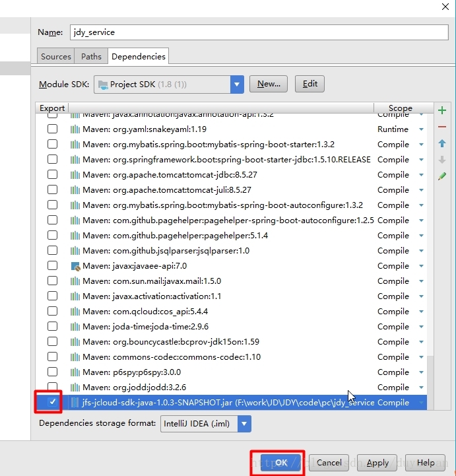456x476 pixels.
Task: Check Export for tomcat-juli:8.5.27
Action: pyautogui.click(x=53, y=189)
